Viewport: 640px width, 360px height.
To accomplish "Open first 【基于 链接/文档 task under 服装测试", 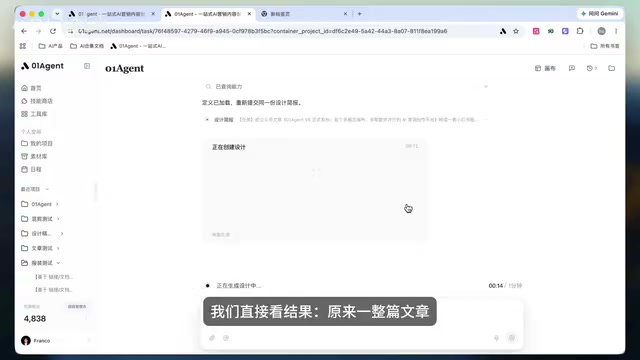I will [54, 277].
